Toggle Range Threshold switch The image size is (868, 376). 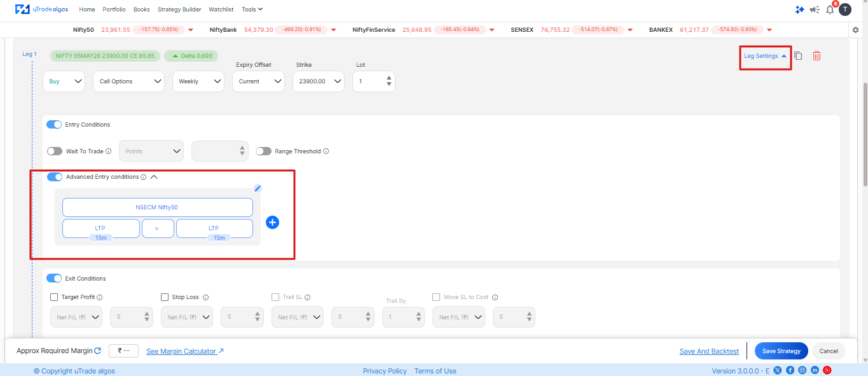[264, 151]
